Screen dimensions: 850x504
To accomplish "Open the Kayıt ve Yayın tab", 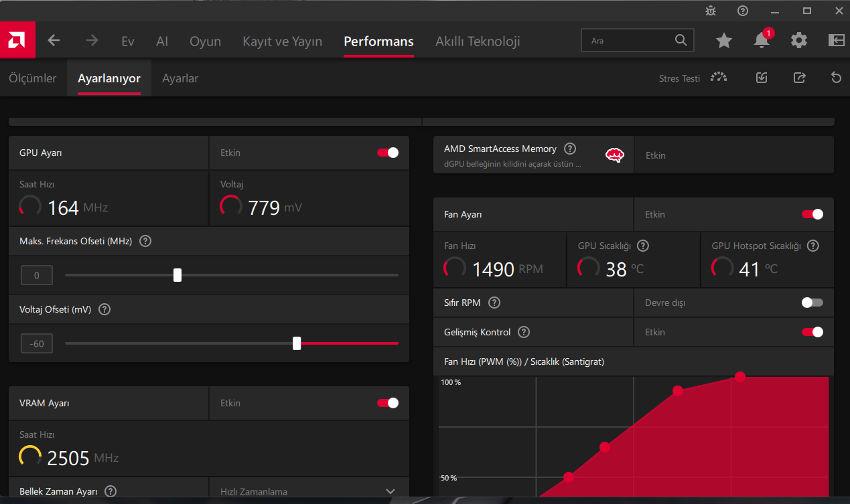I will pyautogui.click(x=282, y=41).
